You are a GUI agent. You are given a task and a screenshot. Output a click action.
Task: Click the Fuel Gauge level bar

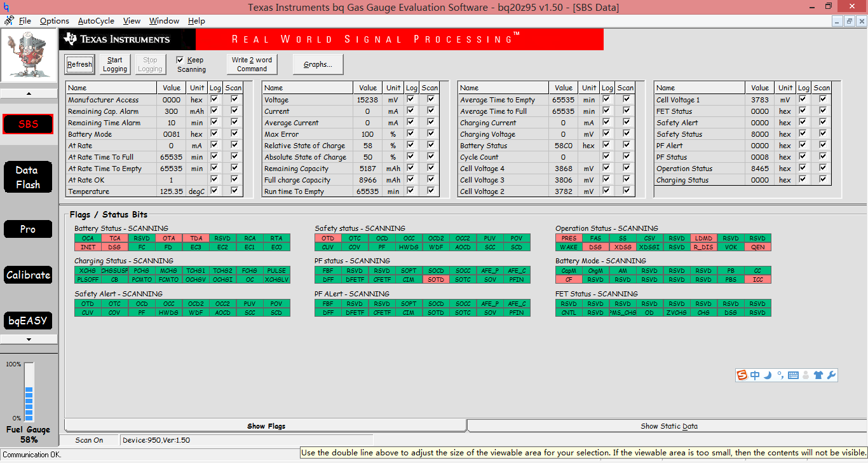point(29,392)
